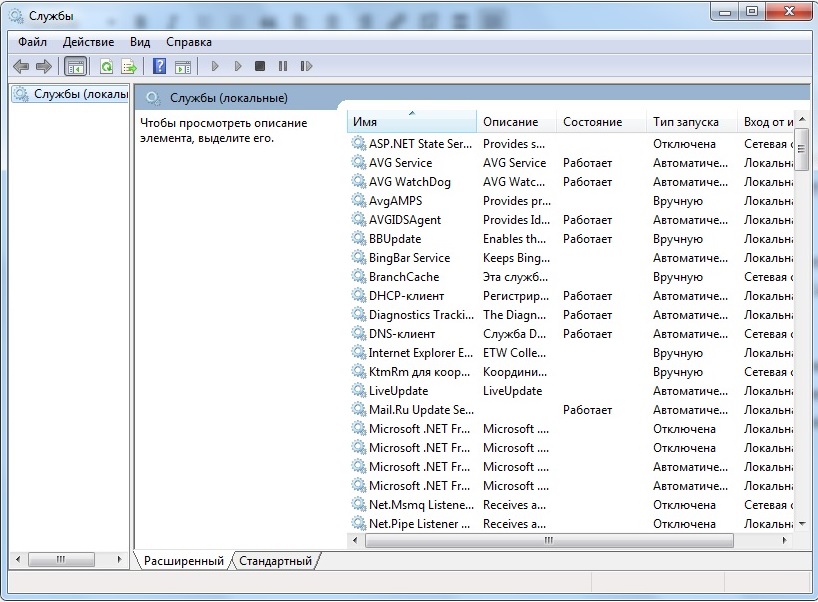Click the horizontal scrollbar right arrow
This screenshot has width=818, height=602.
[x=786, y=540]
